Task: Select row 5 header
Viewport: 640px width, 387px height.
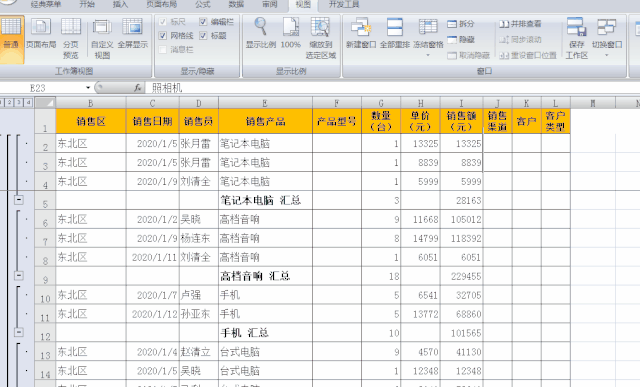Action: 45,200
